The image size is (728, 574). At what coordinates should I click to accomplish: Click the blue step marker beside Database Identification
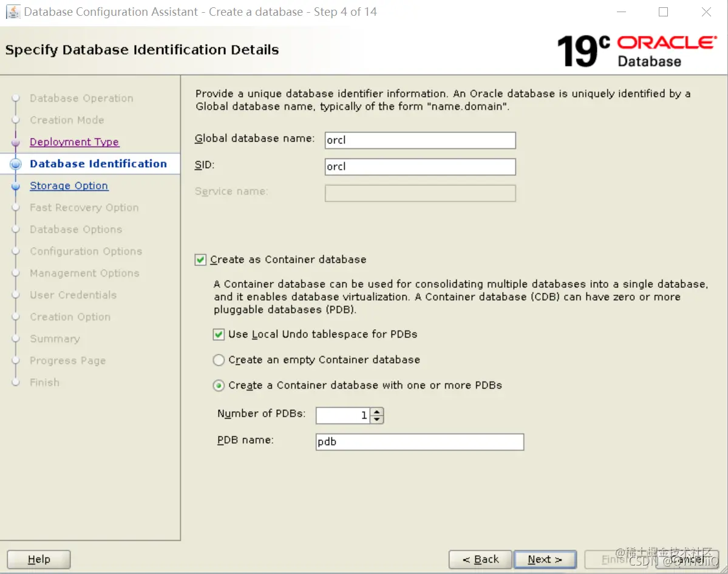pos(16,164)
